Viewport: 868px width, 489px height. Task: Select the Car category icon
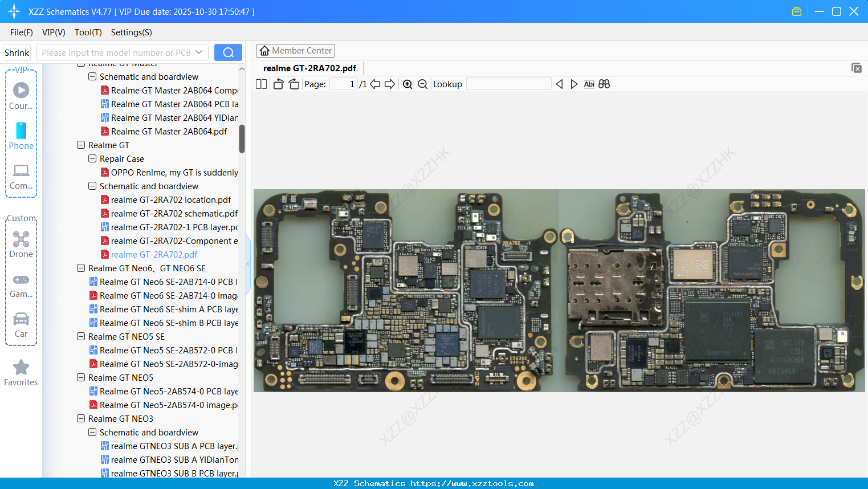(x=21, y=319)
